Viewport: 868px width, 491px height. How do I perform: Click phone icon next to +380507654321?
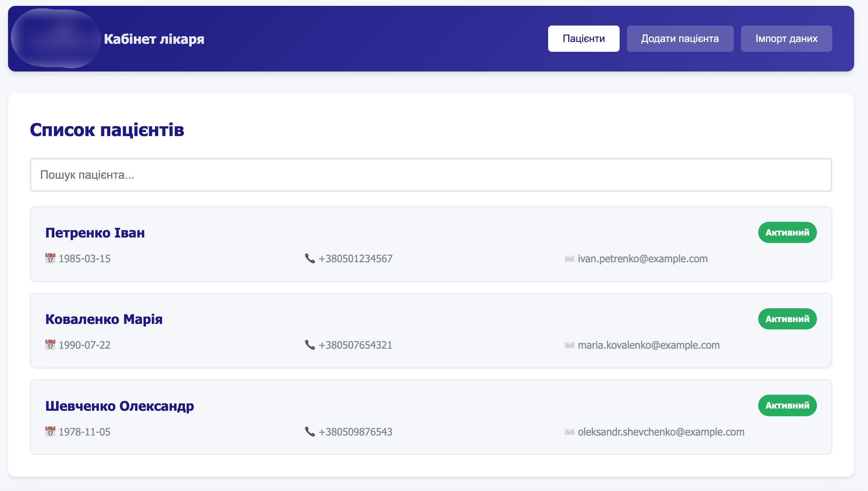[x=310, y=345]
